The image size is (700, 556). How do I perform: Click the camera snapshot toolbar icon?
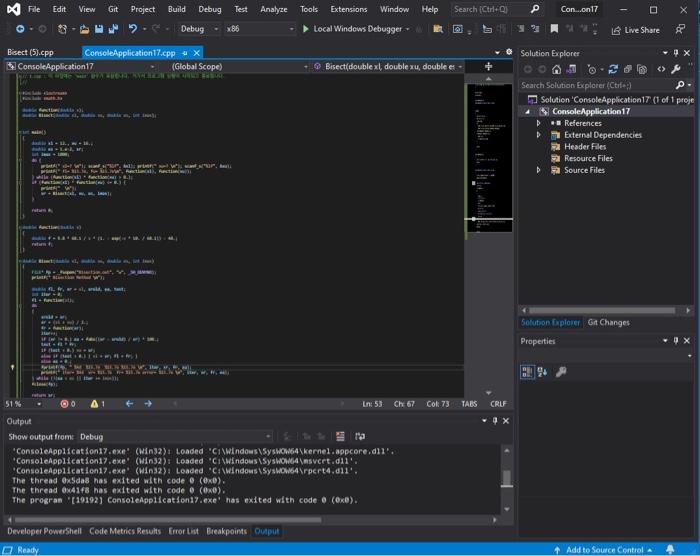[x=458, y=29]
